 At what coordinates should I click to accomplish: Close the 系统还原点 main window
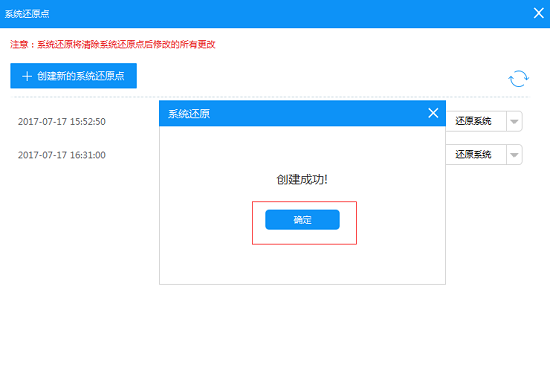point(538,13)
